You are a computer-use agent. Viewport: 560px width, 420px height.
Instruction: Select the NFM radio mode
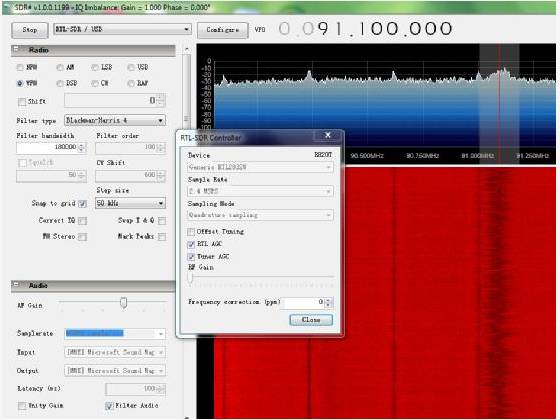pos(20,67)
